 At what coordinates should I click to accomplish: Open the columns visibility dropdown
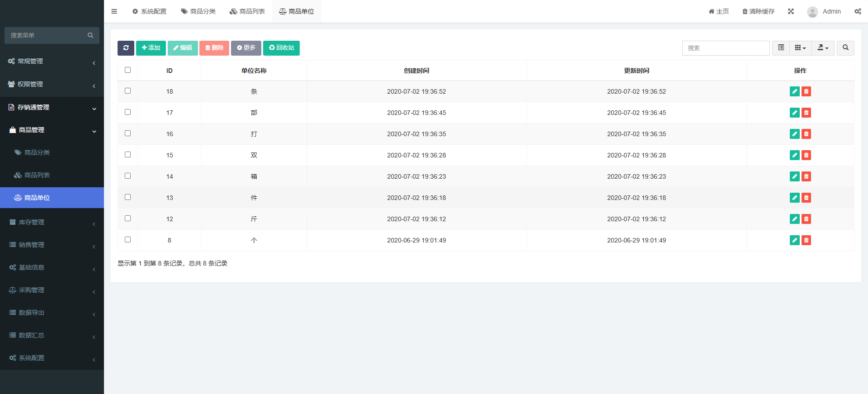[800, 48]
